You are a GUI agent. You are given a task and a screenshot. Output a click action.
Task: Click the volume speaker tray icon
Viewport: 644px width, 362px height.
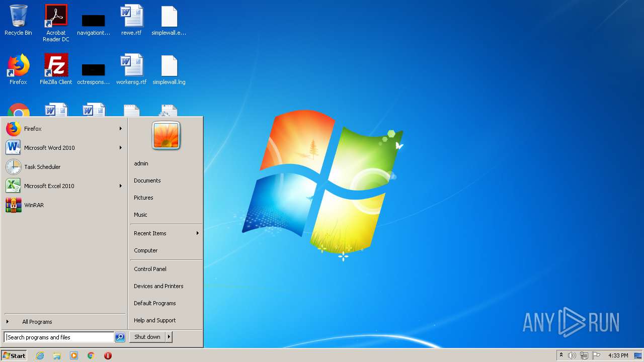click(572, 355)
